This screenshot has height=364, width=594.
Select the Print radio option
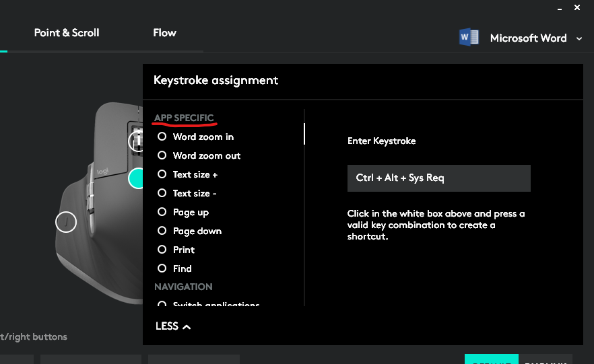(162, 250)
